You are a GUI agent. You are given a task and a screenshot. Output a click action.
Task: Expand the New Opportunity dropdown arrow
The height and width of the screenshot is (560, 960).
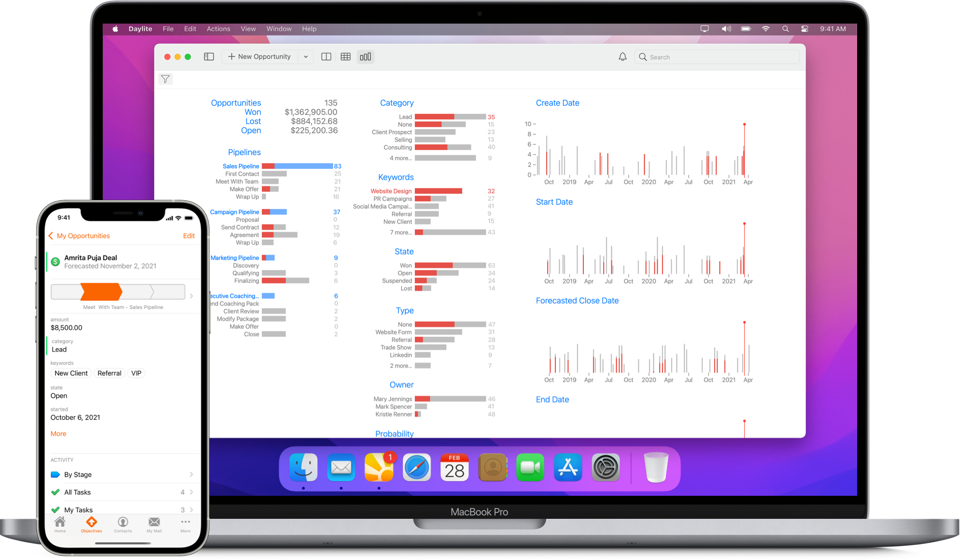tap(305, 56)
